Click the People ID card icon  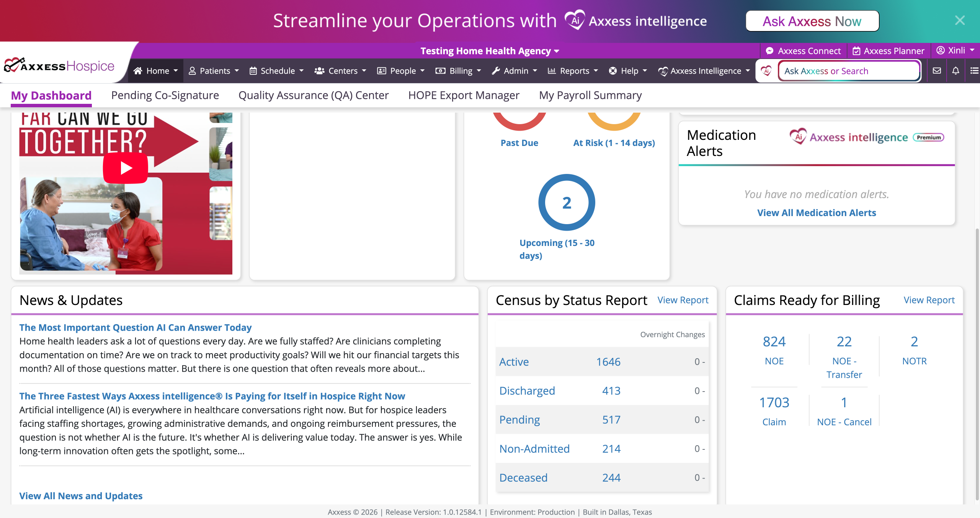(x=382, y=71)
